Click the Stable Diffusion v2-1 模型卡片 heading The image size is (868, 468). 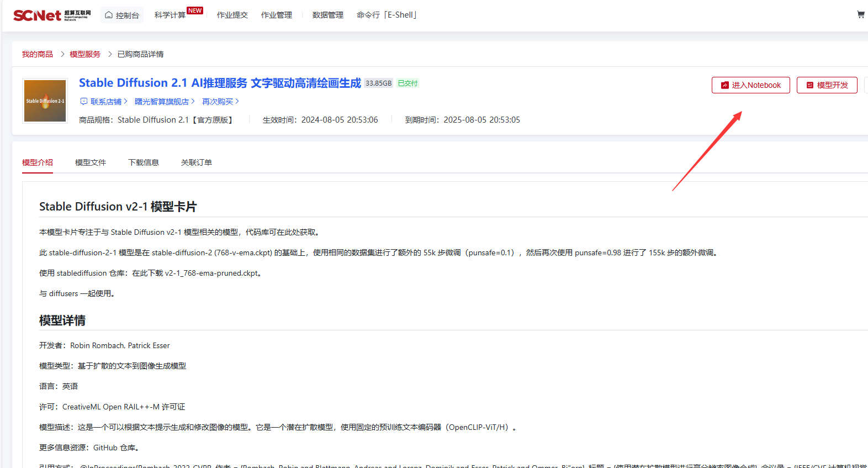(118, 207)
